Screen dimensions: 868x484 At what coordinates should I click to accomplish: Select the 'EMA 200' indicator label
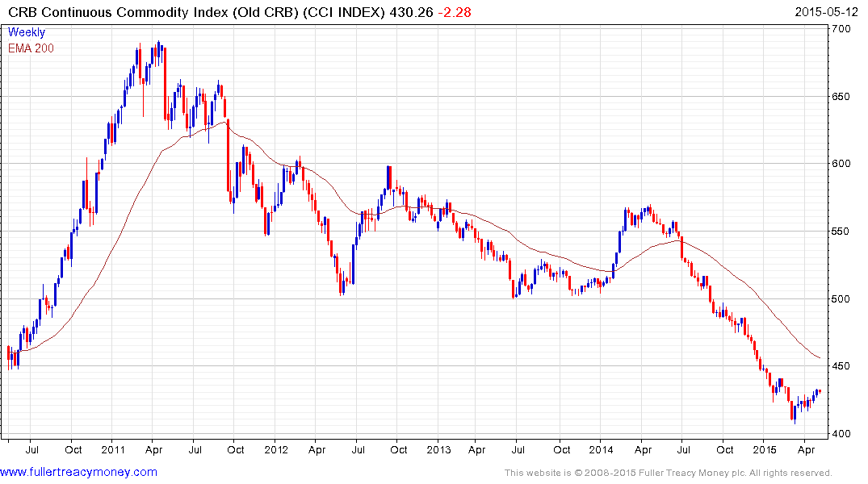pos(31,48)
